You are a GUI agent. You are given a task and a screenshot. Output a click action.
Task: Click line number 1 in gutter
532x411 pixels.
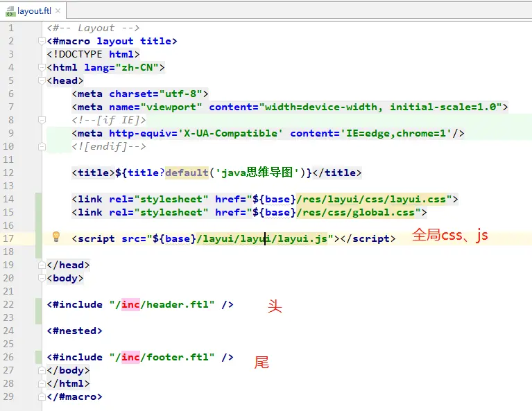click(x=11, y=28)
